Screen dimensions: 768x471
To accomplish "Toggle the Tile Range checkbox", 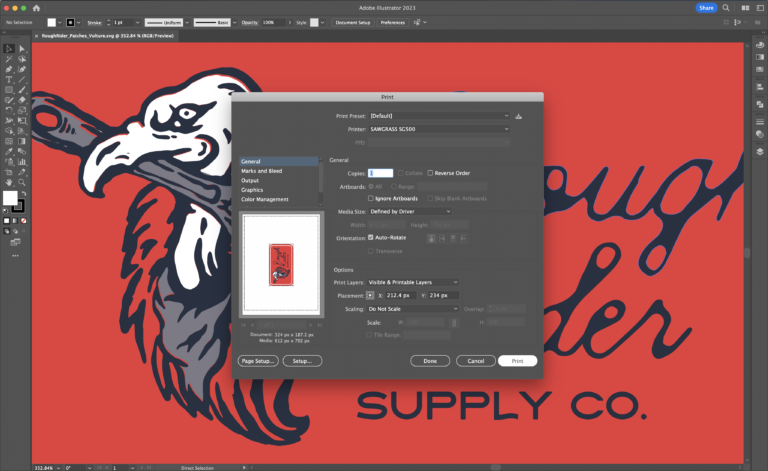I will click(369, 335).
